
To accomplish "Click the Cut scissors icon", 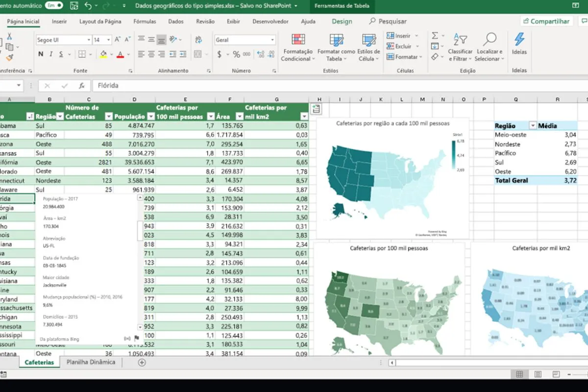I will pyautogui.click(x=9, y=37).
